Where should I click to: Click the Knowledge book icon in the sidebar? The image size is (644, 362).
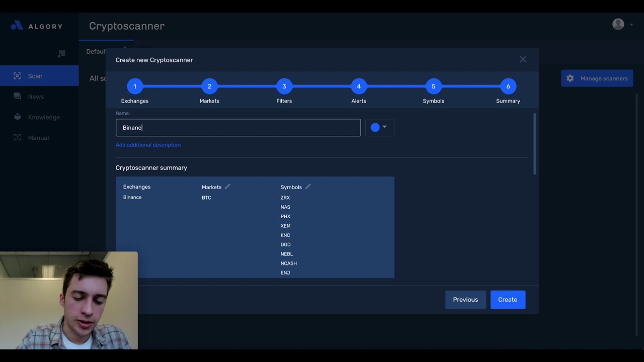(17, 117)
